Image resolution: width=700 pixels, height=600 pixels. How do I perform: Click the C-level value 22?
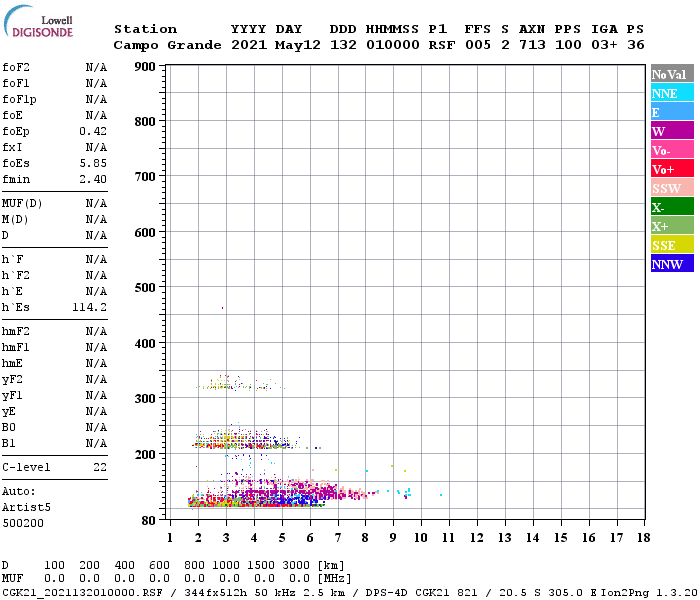(100, 467)
